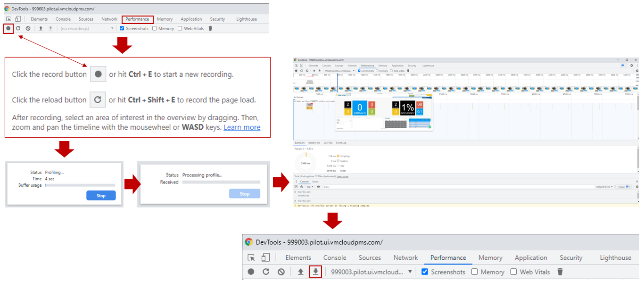This screenshot has height=281, width=644.
Task: Click the red-outlined record button beside reload
Action: pos(8,28)
